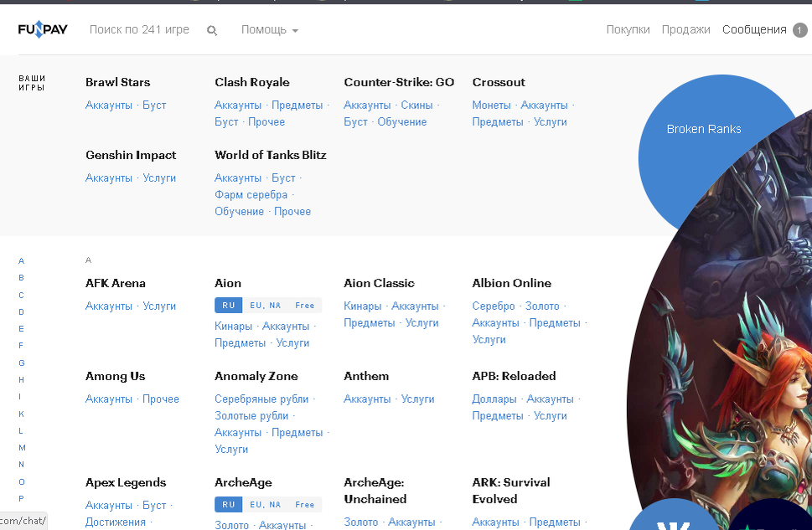Open Доллары under APB: Reloaded
The image size is (812, 530).
[494, 399]
